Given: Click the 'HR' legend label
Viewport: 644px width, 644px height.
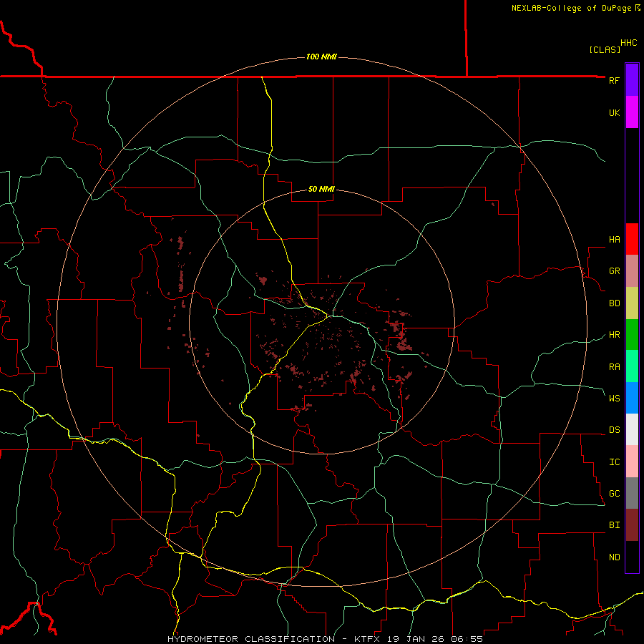Looking at the screenshot, I should tap(614, 335).
